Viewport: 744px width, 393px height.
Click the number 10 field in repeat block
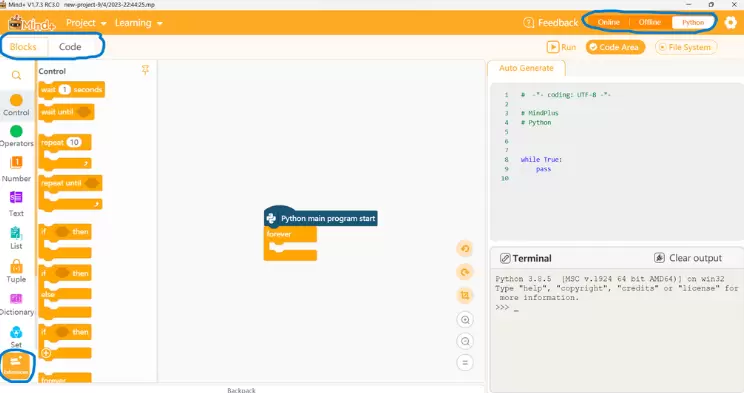pos(74,142)
